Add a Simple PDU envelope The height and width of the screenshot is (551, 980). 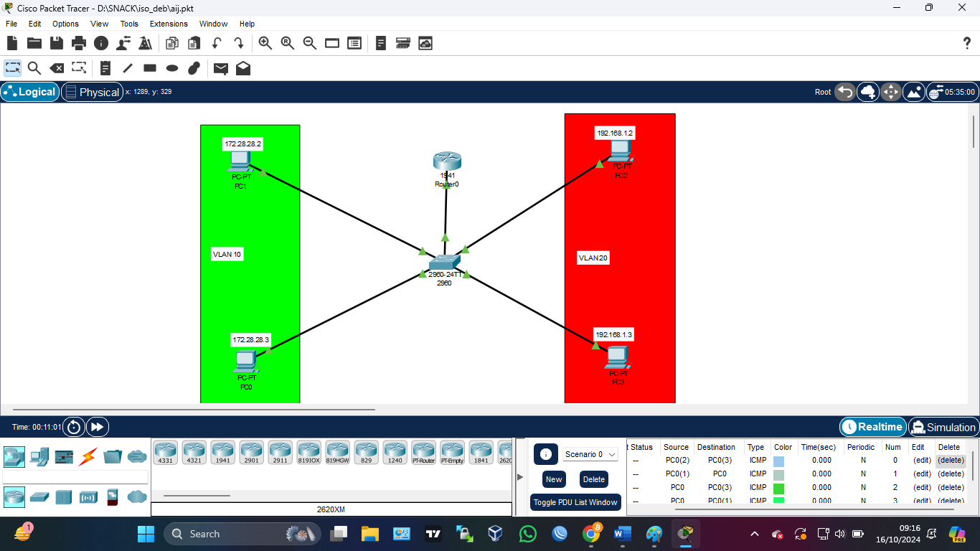221,68
